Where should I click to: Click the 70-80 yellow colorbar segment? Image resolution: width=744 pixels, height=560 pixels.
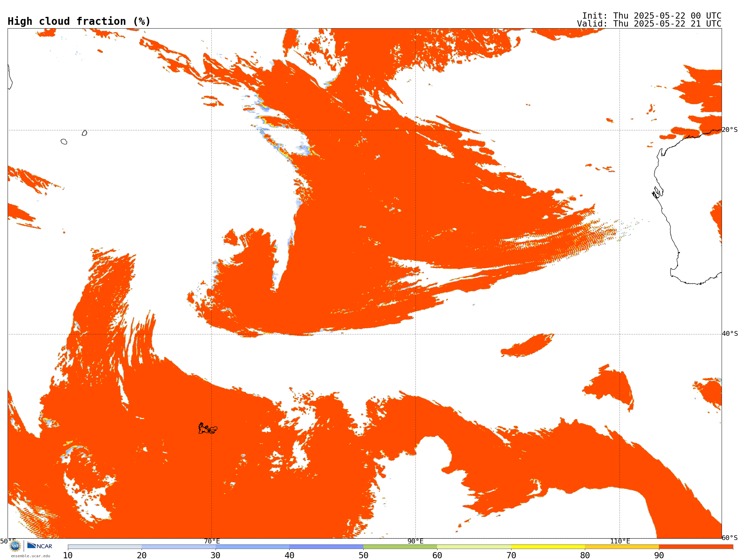[548, 547]
